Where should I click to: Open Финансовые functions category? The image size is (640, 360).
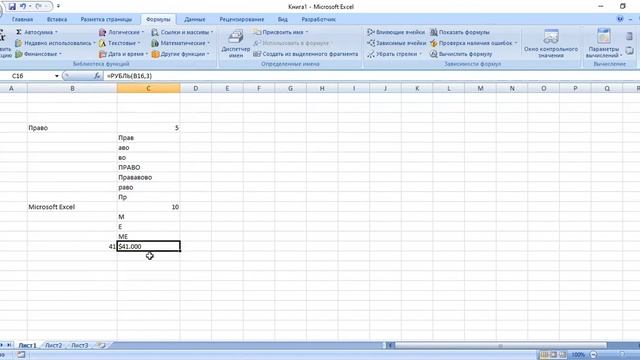pyautogui.click(x=38, y=54)
